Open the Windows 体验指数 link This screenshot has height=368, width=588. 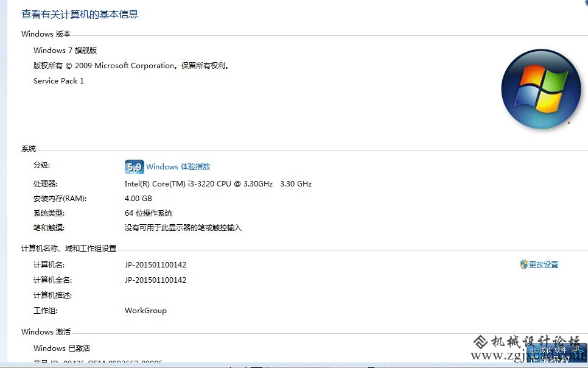pos(178,167)
